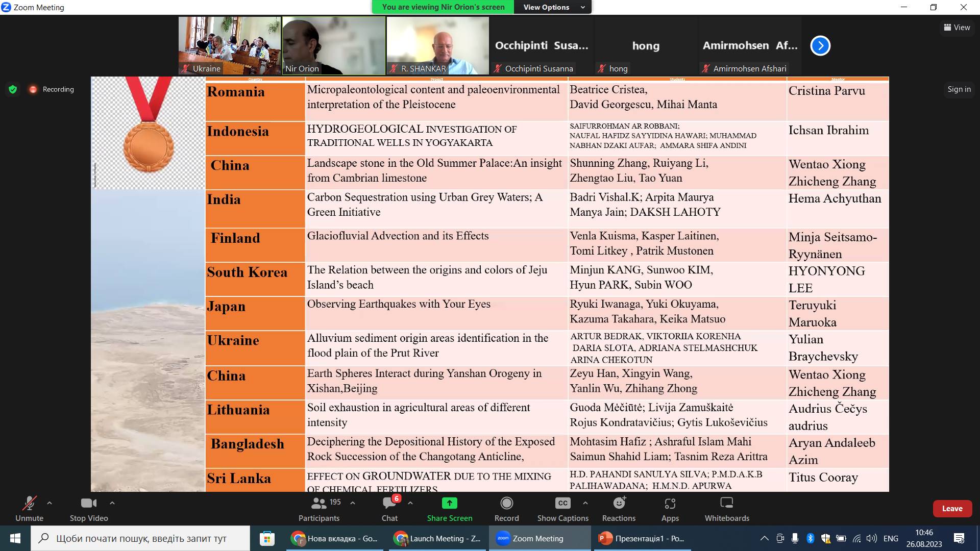Open the Chat panel
The width and height of the screenshot is (980, 551).
click(x=389, y=509)
